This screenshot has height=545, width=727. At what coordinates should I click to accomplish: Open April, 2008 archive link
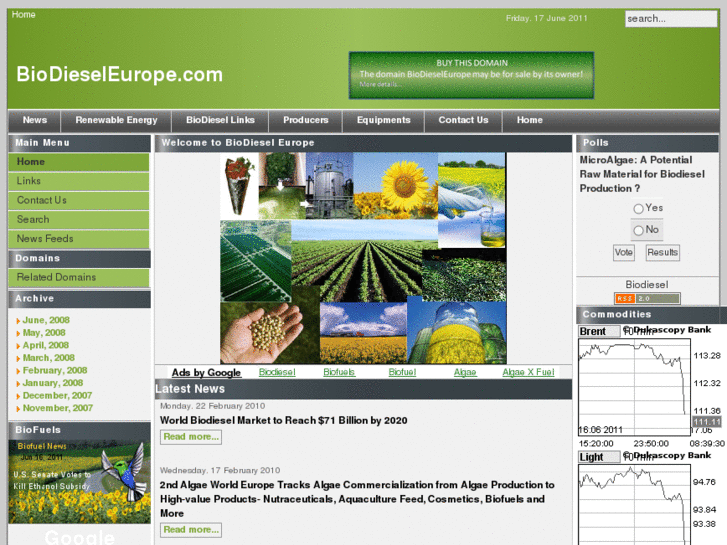click(45, 345)
